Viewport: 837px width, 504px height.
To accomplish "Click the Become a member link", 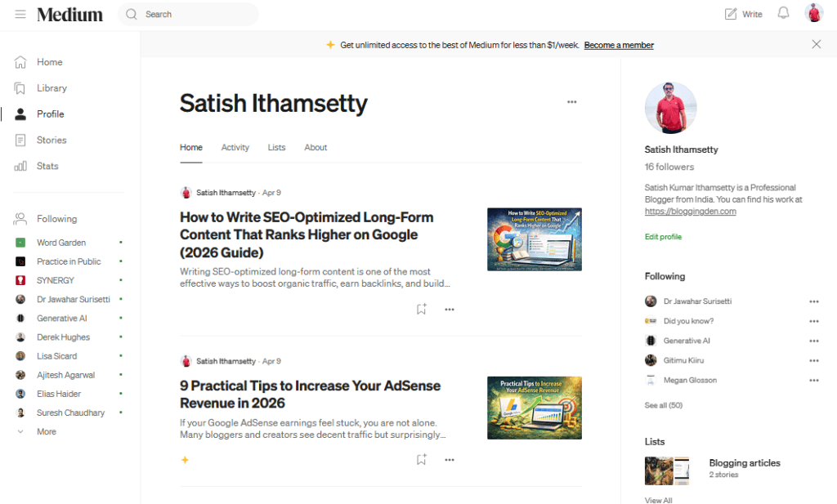I will (x=619, y=45).
